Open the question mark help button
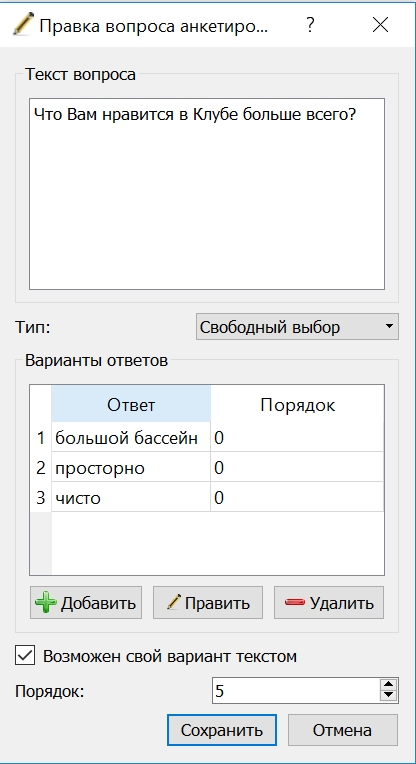The width and height of the screenshot is (416, 764). [x=310, y=25]
